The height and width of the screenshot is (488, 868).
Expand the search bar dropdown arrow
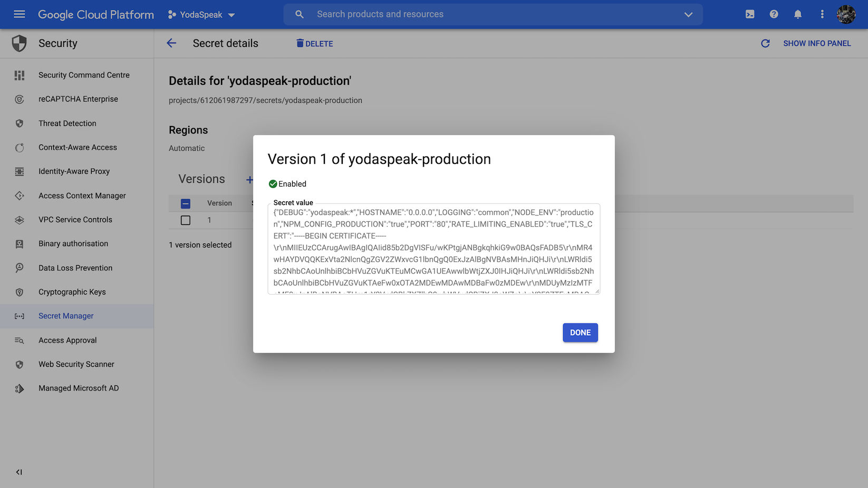(688, 15)
